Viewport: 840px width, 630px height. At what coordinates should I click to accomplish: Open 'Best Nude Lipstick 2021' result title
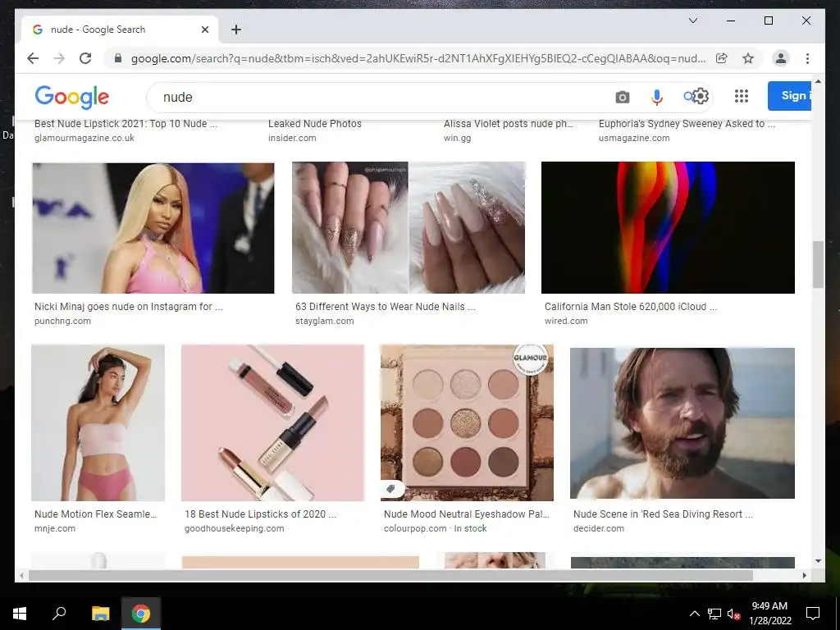coord(126,123)
